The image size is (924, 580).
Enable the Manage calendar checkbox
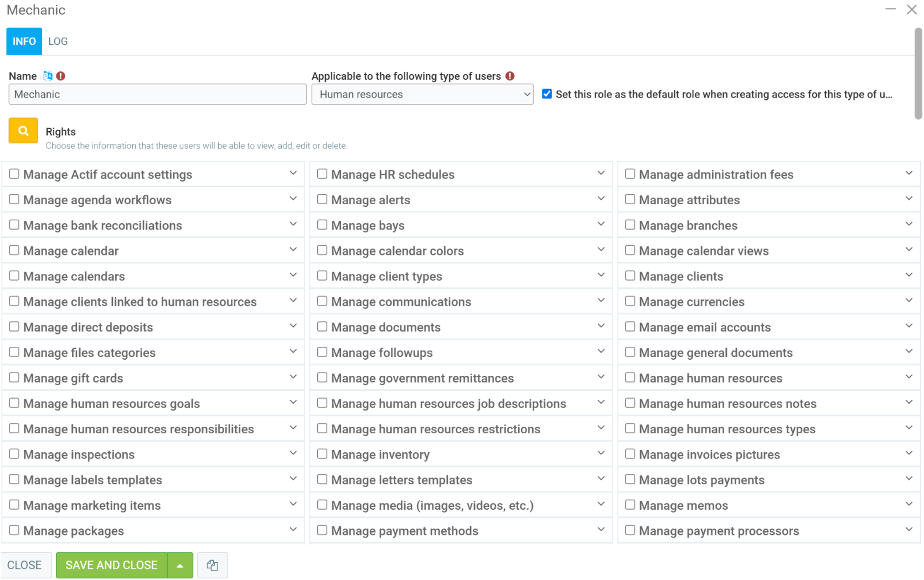coord(14,250)
